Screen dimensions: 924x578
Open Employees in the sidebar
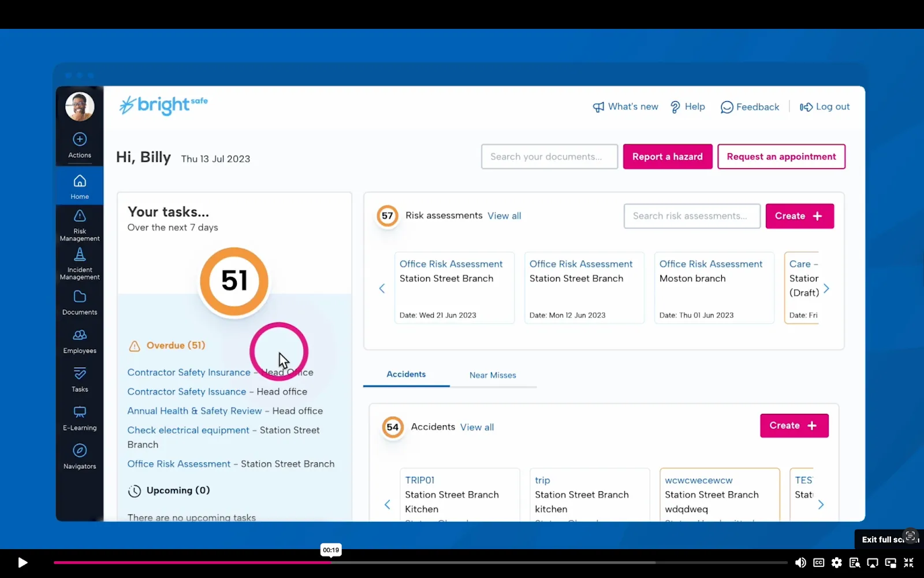coord(80,341)
